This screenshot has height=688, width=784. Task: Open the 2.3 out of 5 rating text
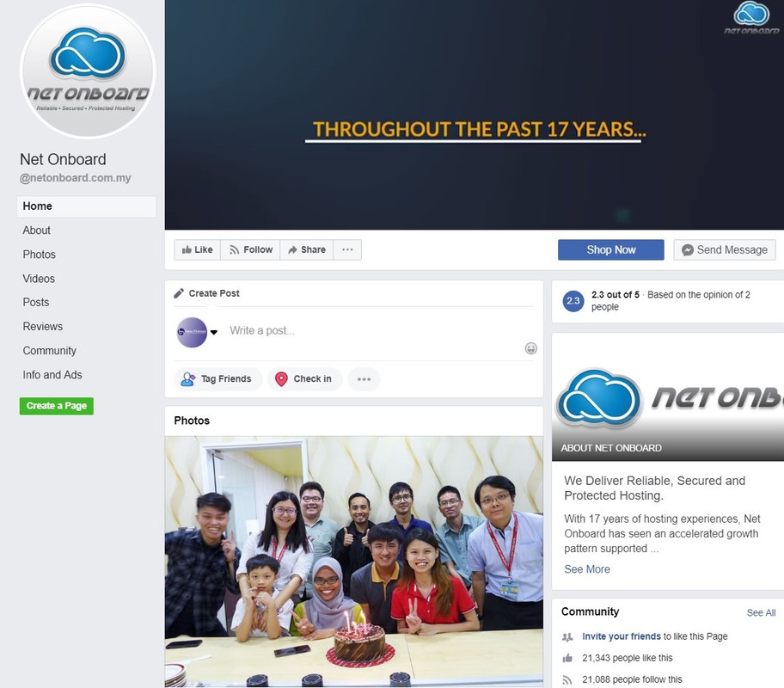point(616,295)
